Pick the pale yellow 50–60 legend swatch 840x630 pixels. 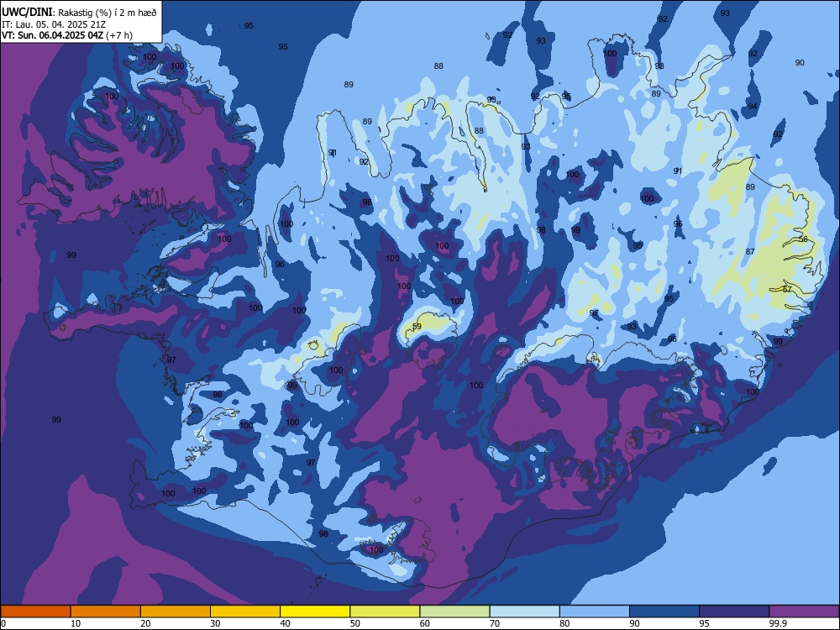[385, 612]
